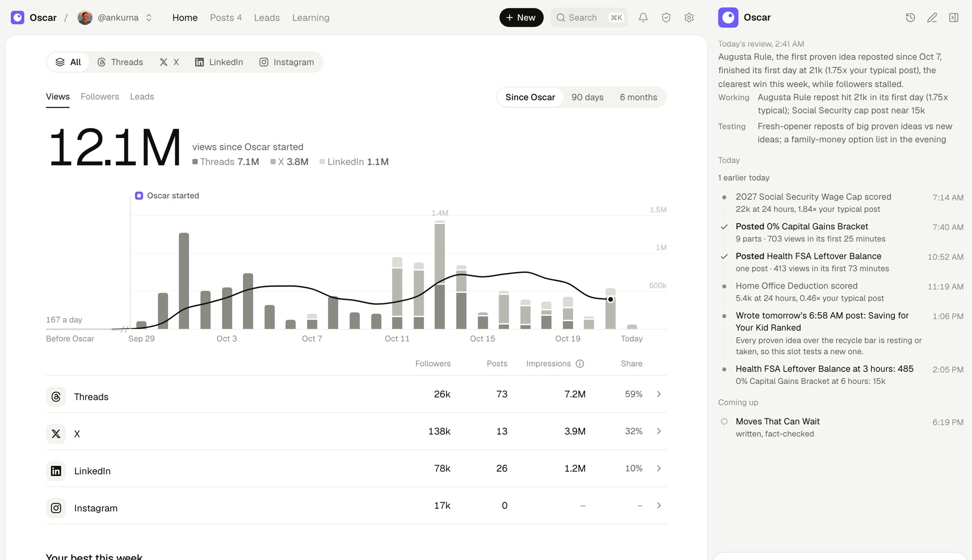This screenshot has width=972, height=560.
Task: Expand the X row chevron
Action: click(x=659, y=431)
